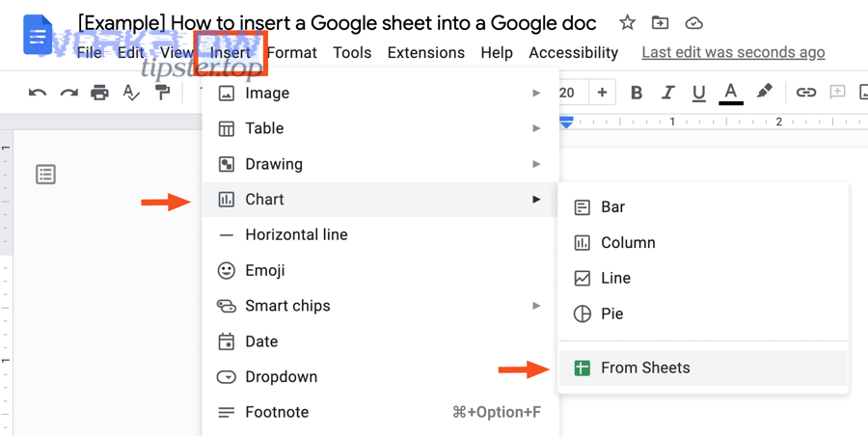868x436 pixels.
Task: Choose Date from Insert menu
Action: click(380, 341)
